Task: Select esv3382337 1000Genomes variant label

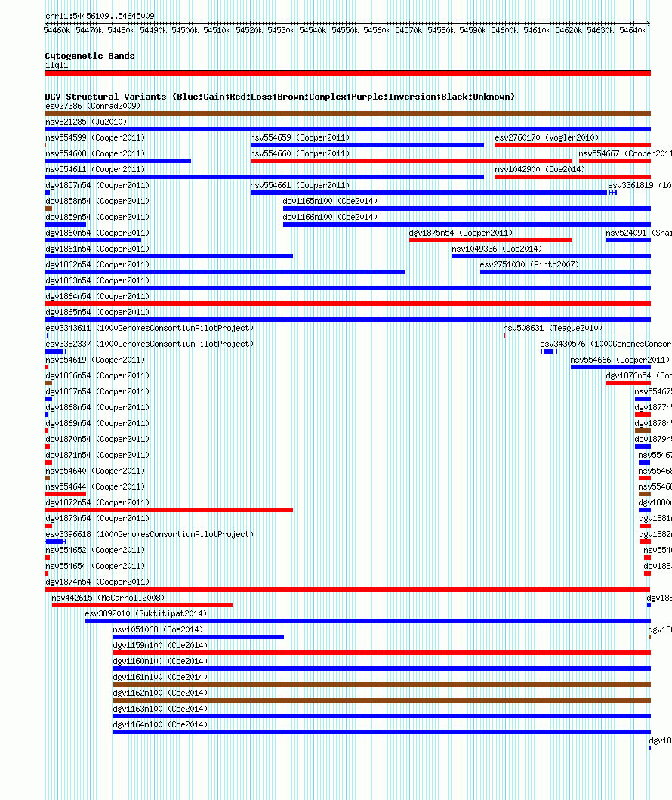Action: coord(150,344)
